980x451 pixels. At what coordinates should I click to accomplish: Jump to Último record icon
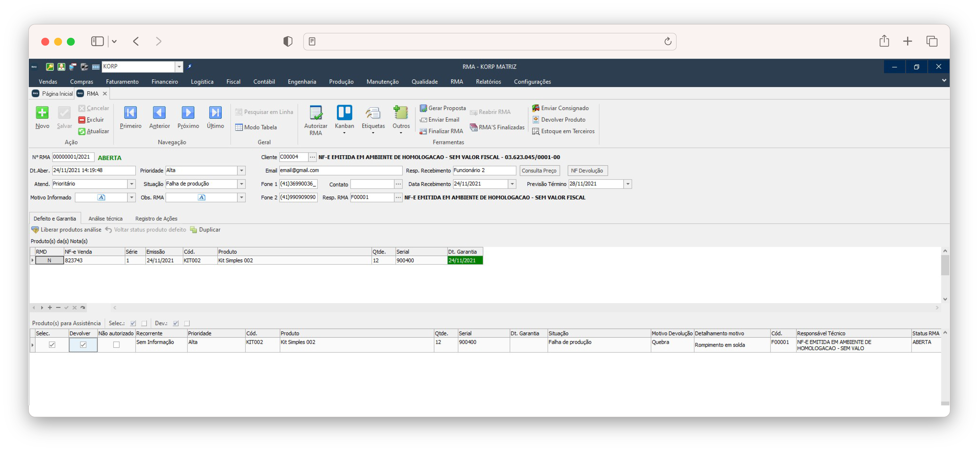click(x=215, y=113)
